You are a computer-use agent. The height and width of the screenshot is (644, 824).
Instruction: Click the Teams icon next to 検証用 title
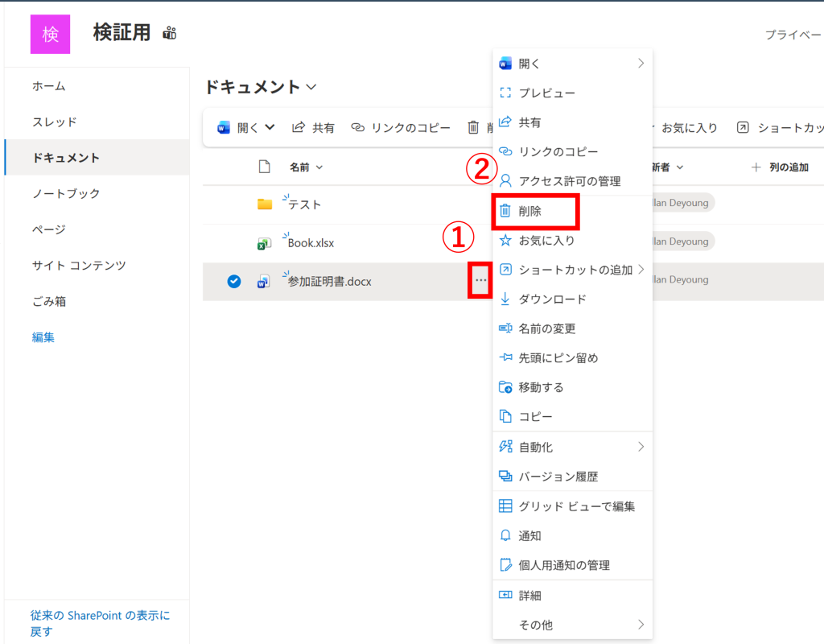[x=169, y=33]
